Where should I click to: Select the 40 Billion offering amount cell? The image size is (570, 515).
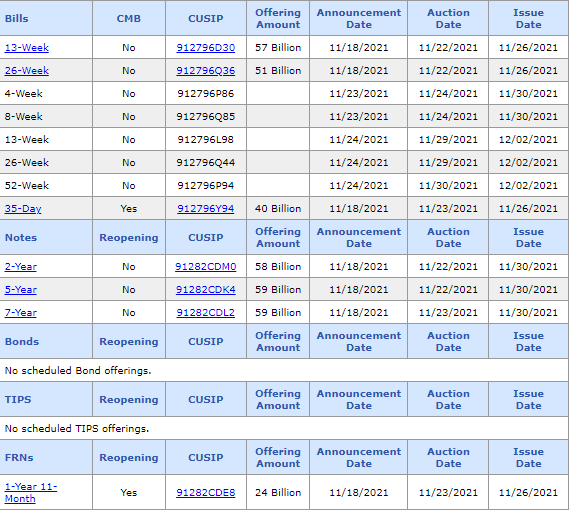[x=278, y=209]
